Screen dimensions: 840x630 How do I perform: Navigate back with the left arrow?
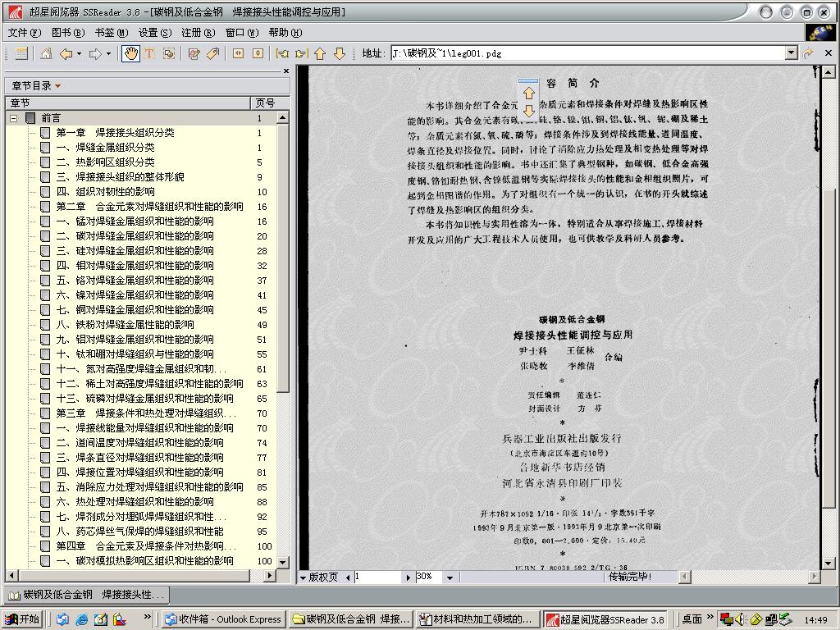click(66, 53)
